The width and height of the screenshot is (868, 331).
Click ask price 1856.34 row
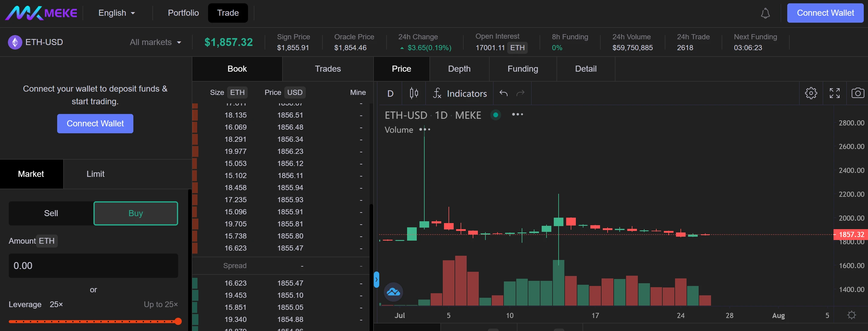281,139
